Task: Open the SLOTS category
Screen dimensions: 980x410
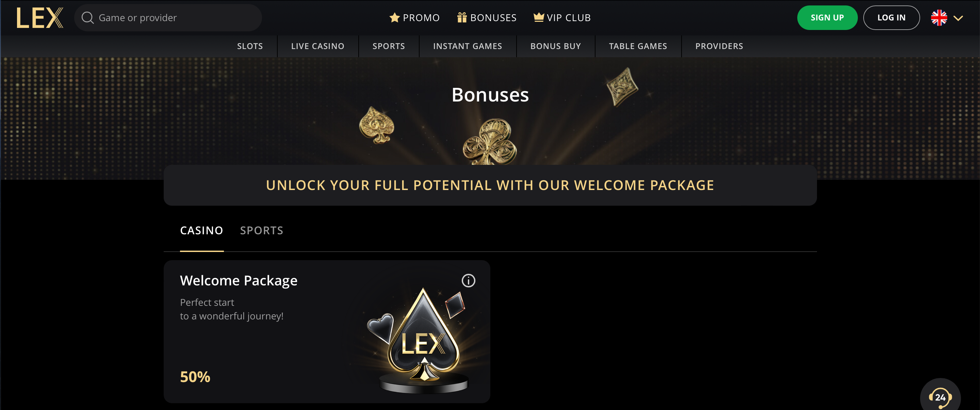Action: point(249,46)
